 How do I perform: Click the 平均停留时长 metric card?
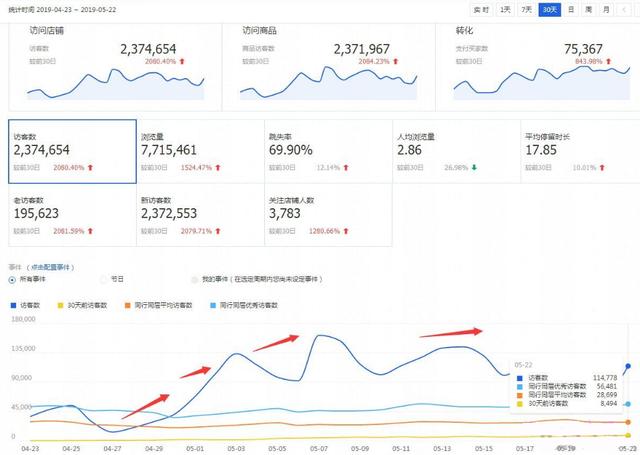pyautogui.click(x=575, y=150)
